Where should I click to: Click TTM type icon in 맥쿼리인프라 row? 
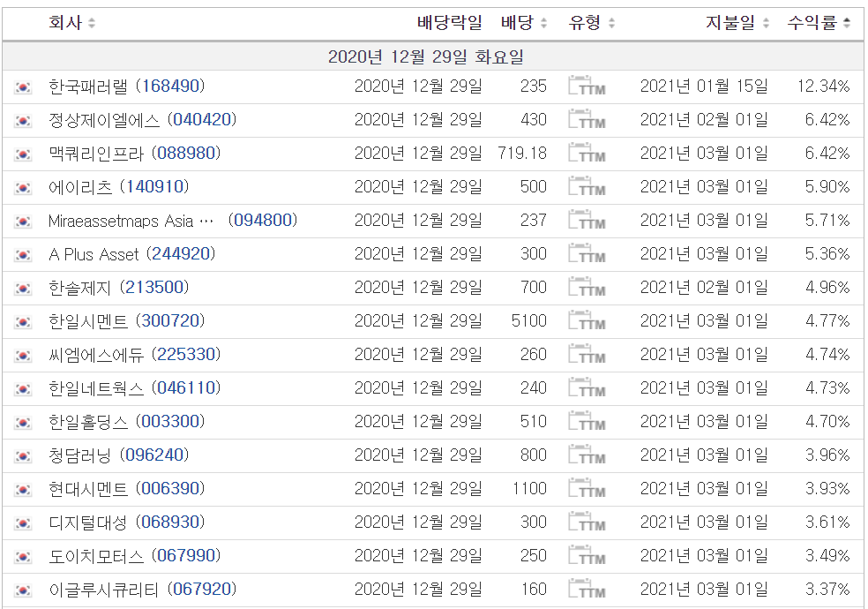pos(587,154)
